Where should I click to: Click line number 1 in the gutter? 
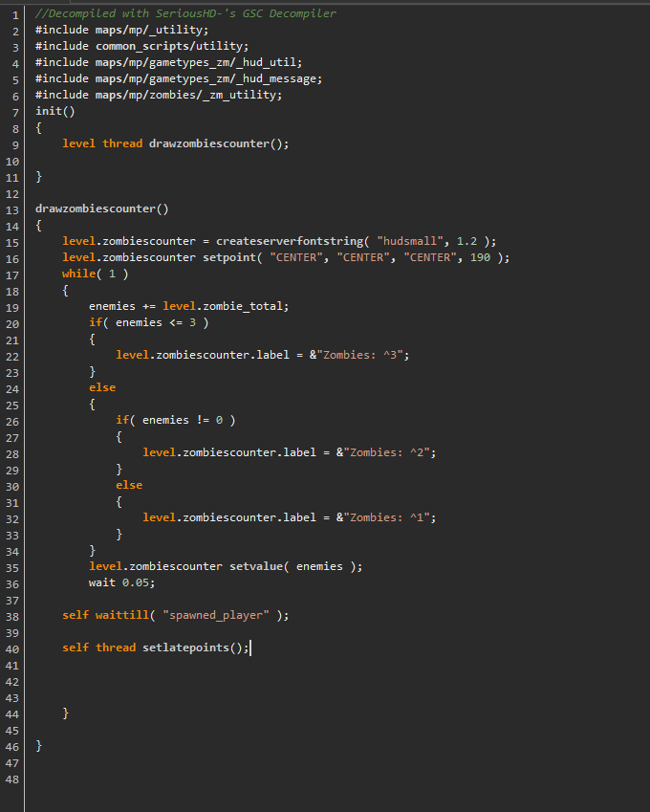pyautogui.click(x=15, y=15)
